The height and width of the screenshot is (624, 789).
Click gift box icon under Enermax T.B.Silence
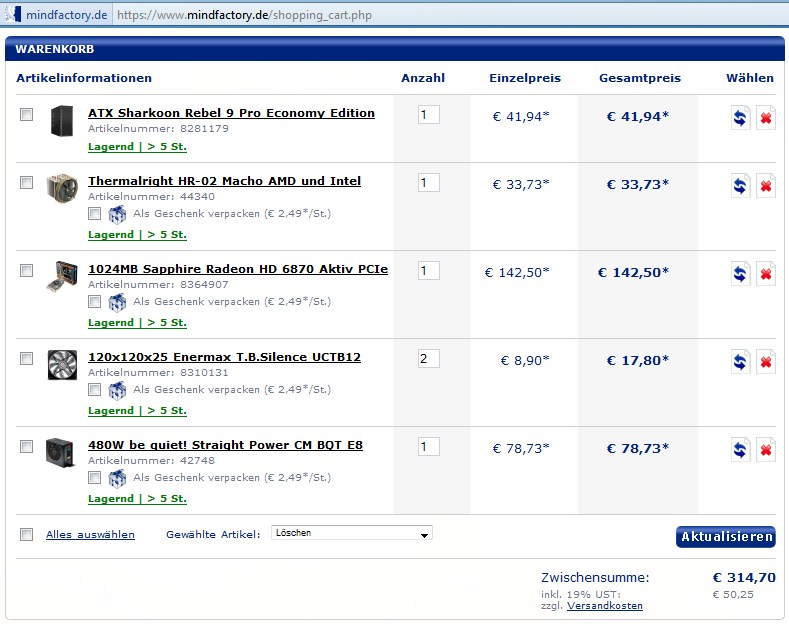(x=117, y=391)
